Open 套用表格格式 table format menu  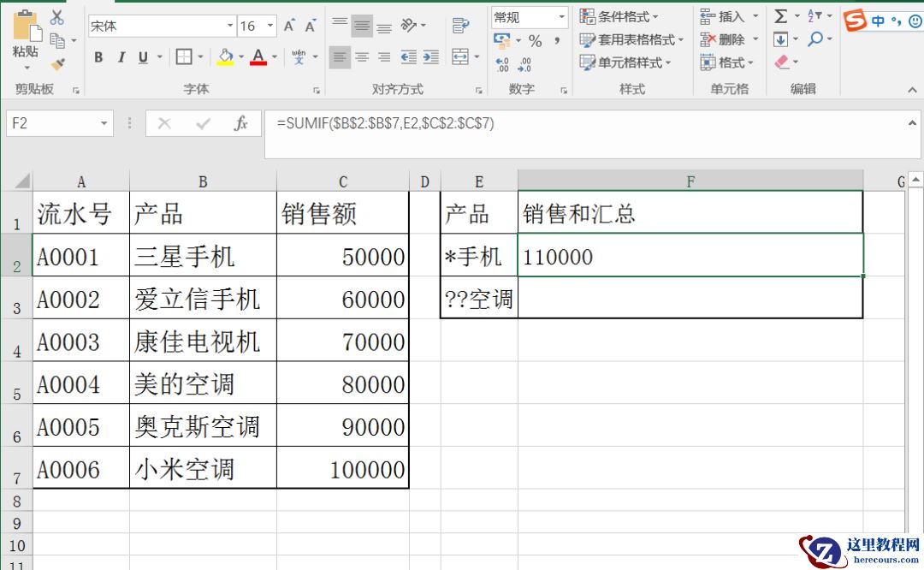pyautogui.click(x=631, y=39)
